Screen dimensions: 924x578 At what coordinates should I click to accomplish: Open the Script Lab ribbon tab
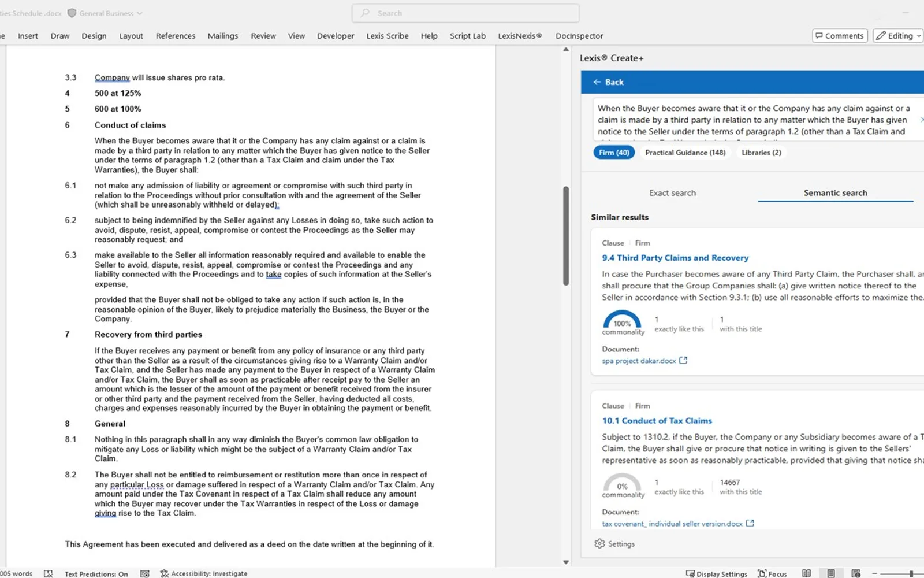(468, 36)
